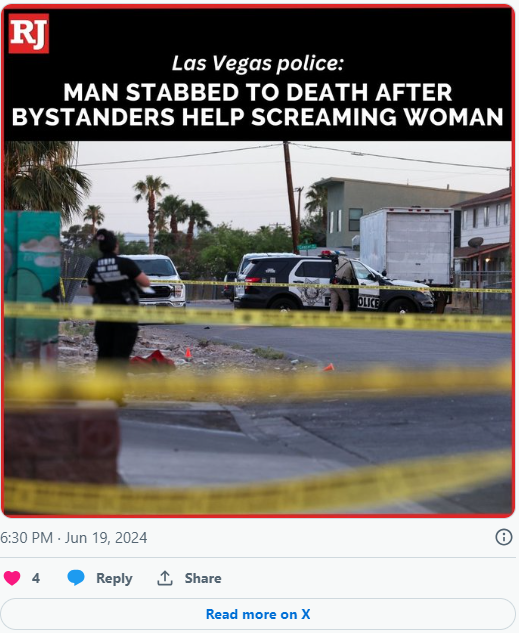Click the blue reply speech bubble icon
The image size is (519, 633).
click(76, 578)
